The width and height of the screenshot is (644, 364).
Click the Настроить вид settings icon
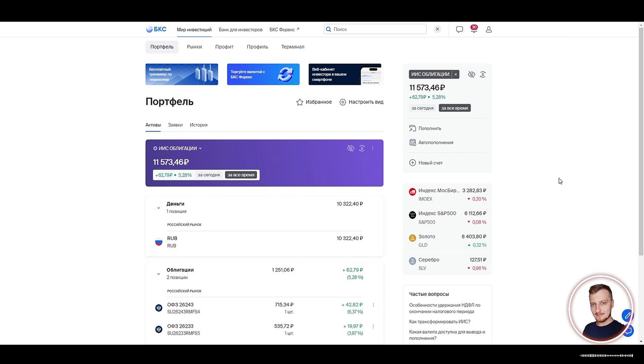pos(342,102)
